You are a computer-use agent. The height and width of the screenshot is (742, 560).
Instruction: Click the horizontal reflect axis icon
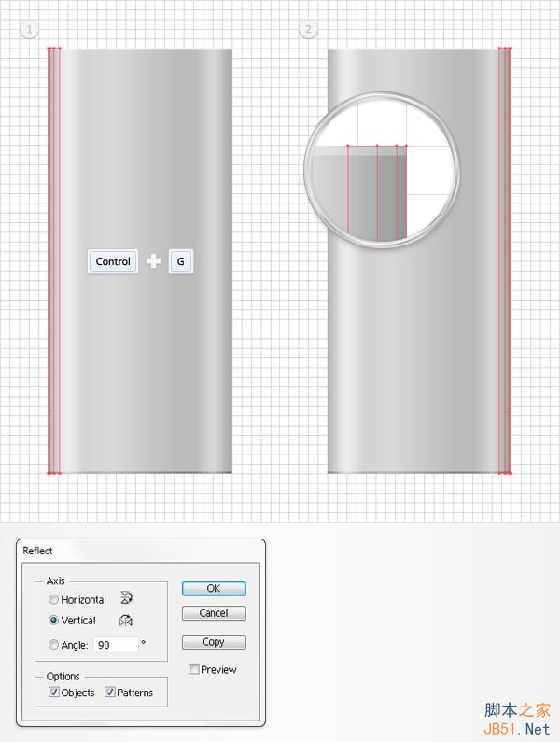(126, 597)
